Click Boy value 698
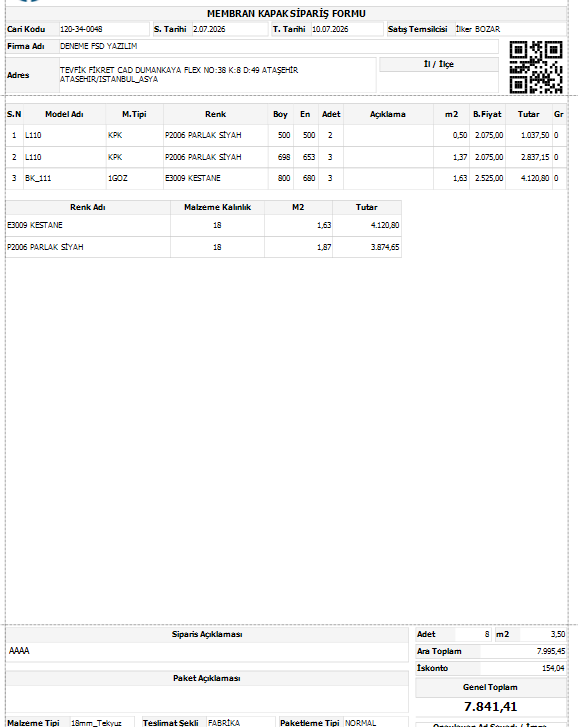The image size is (578, 727). (x=284, y=157)
